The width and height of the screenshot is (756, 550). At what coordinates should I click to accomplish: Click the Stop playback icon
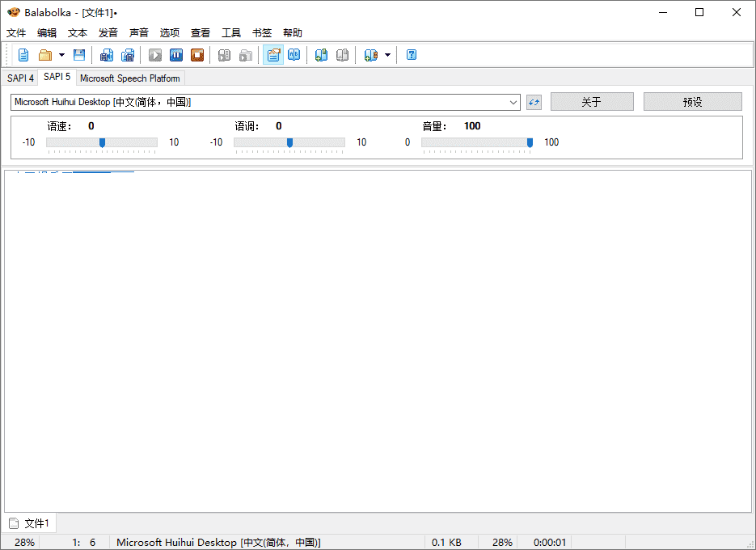click(x=197, y=54)
